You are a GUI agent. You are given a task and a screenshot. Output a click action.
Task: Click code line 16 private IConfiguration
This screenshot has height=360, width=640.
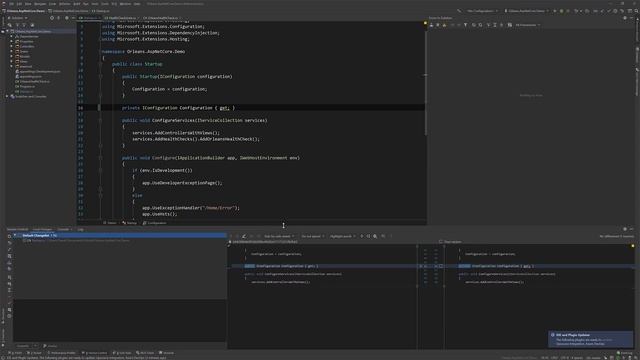pyautogui.click(x=178, y=108)
